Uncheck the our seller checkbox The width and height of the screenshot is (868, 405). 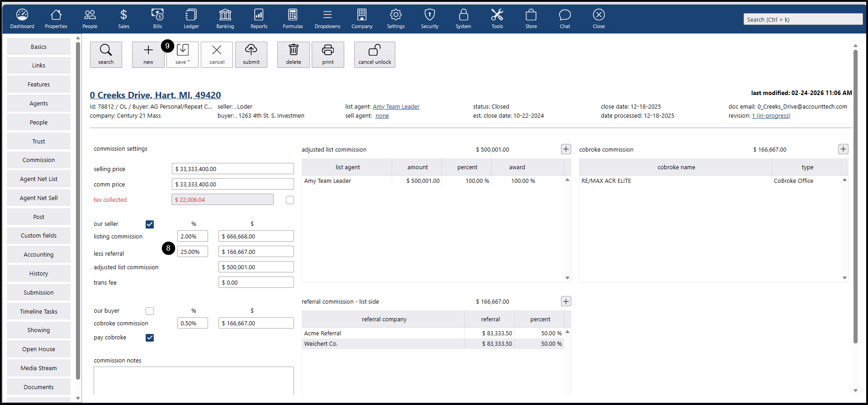(x=150, y=224)
